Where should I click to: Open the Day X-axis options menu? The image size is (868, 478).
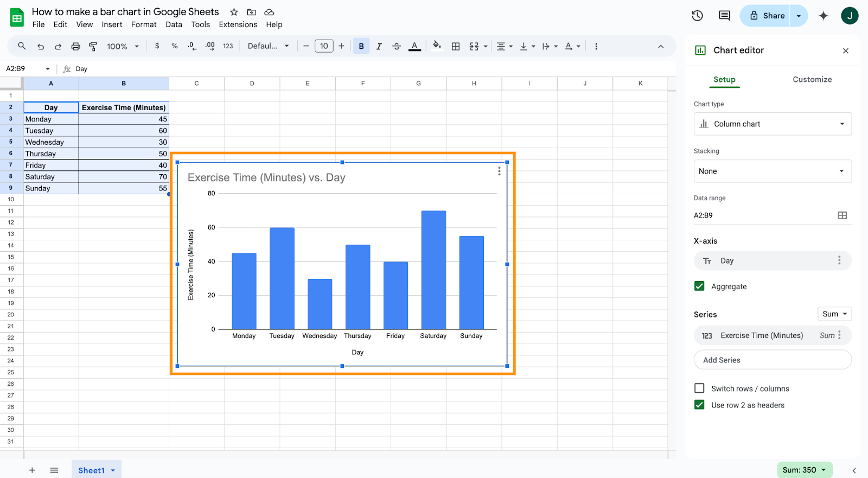click(839, 260)
